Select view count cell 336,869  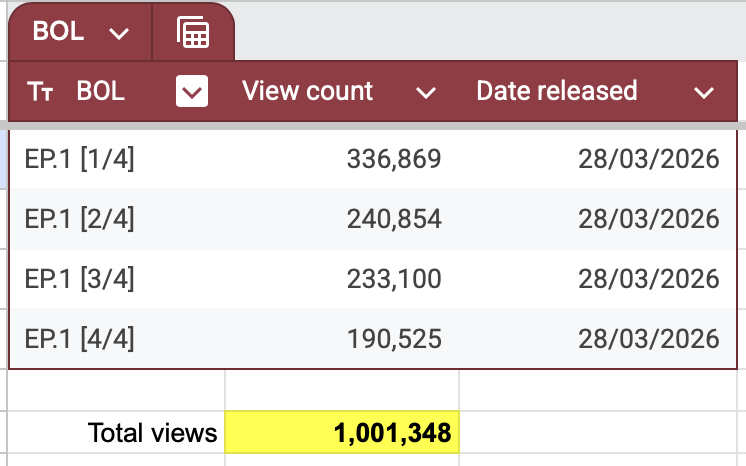pos(342,159)
